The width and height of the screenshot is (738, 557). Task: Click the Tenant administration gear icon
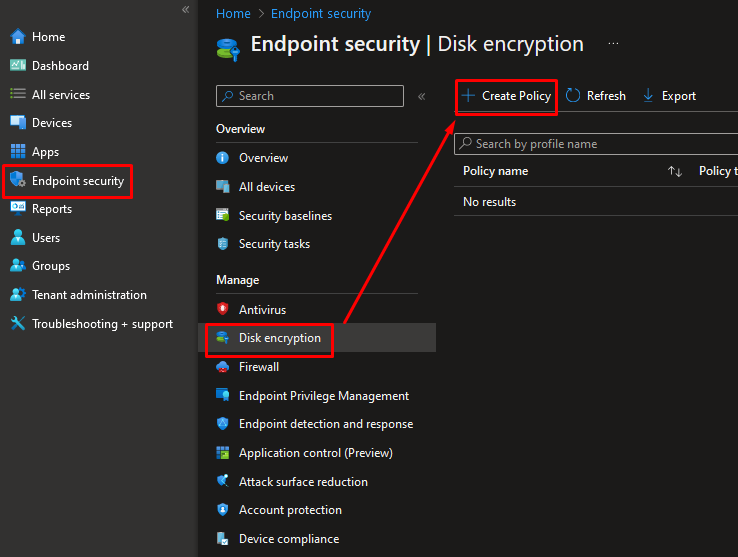18,295
